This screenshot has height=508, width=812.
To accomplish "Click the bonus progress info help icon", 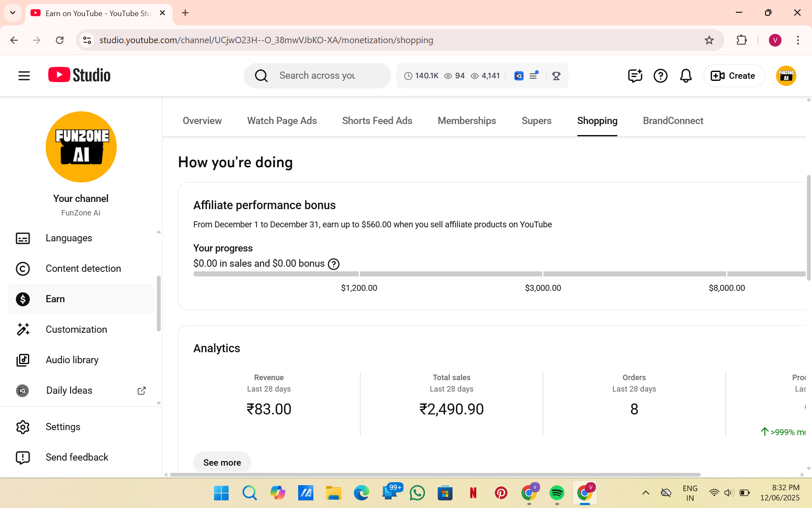I will point(334,264).
